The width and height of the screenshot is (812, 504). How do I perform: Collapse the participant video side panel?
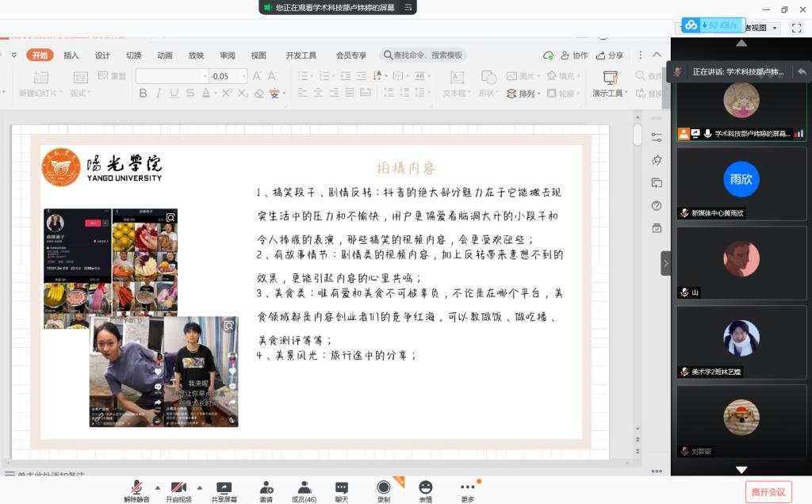point(665,263)
